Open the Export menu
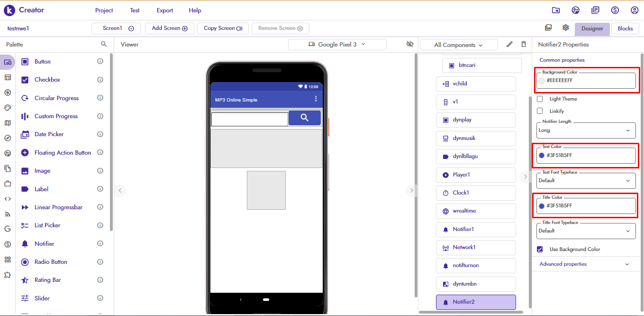 pos(164,10)
